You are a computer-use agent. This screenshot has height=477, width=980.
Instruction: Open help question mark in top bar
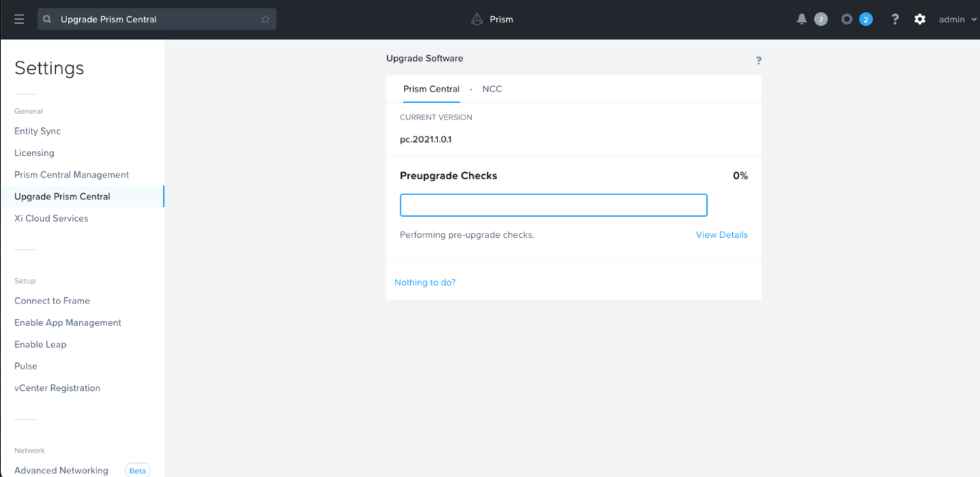[895, 20]
